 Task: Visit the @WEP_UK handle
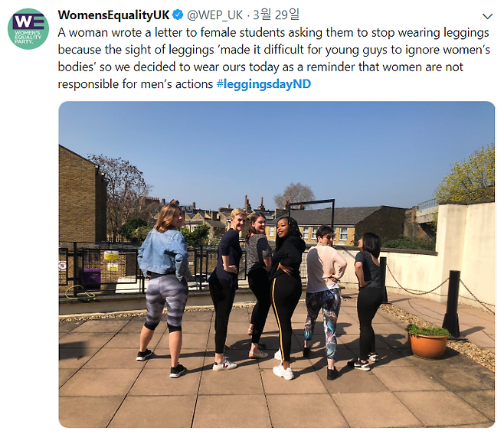[x=214, y=15]
